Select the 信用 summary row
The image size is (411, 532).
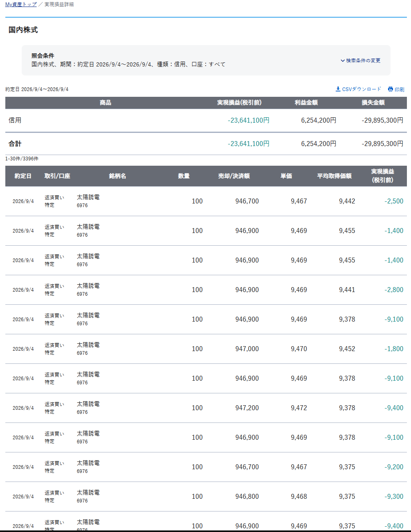point(206,120)
